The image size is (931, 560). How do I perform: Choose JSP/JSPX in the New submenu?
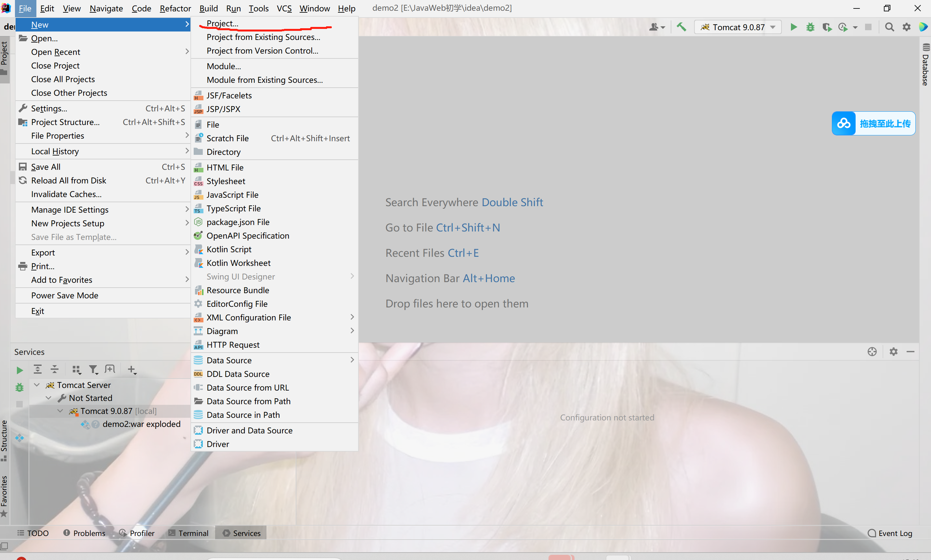pos(223,109)
